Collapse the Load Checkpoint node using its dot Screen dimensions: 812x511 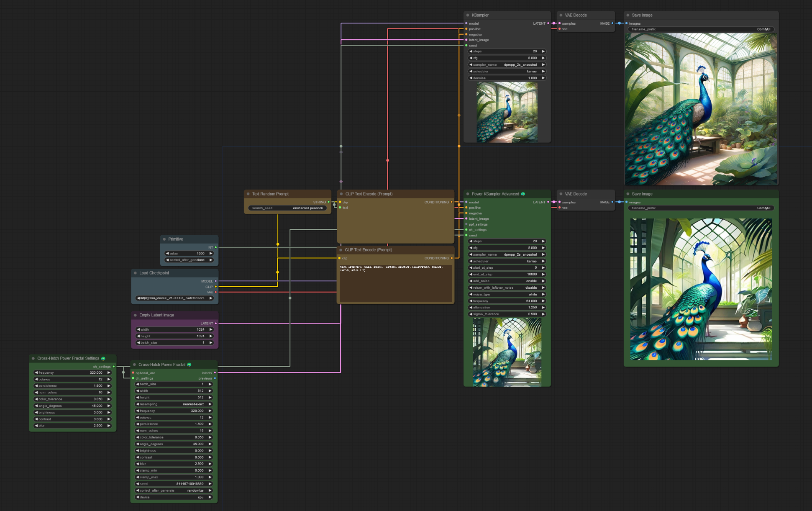pyautogui.click(x=135, y=273)
